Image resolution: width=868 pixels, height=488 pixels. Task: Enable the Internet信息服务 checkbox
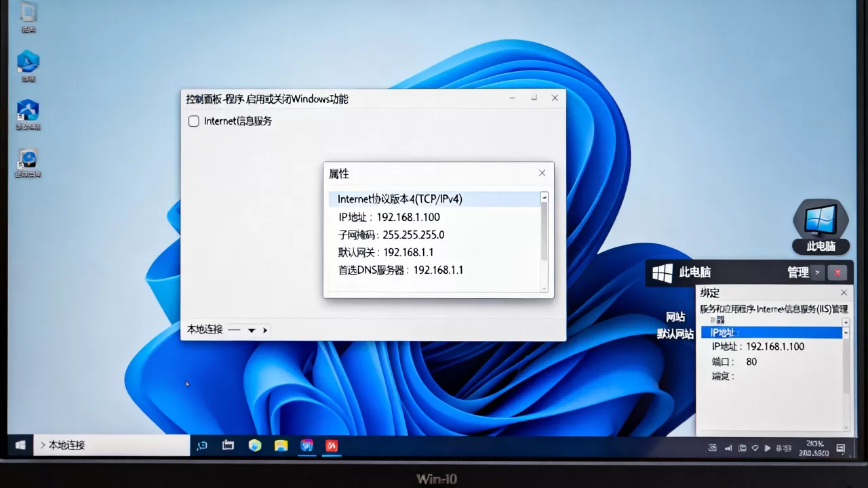(193, 121)
